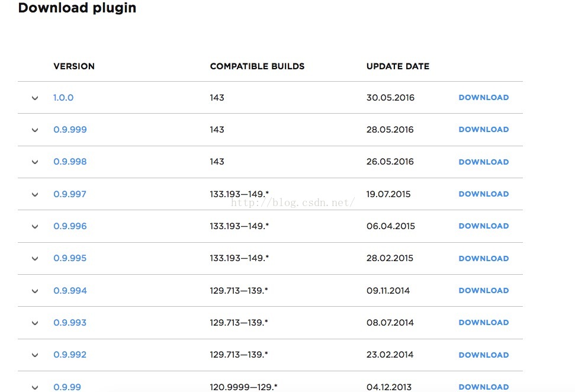
Task: Open chevron next to version 0.9.995
Action: tap(35, 259)
